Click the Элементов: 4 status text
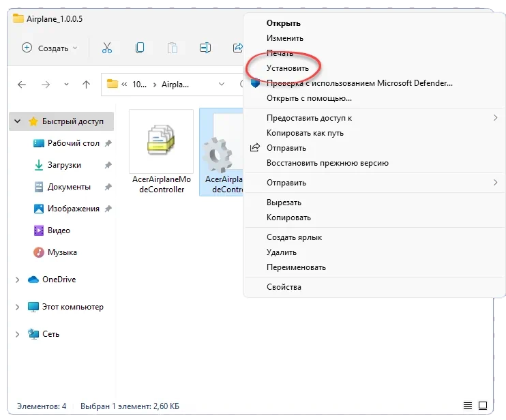This screenshot has height=420, width=506. tap(42, 406)
